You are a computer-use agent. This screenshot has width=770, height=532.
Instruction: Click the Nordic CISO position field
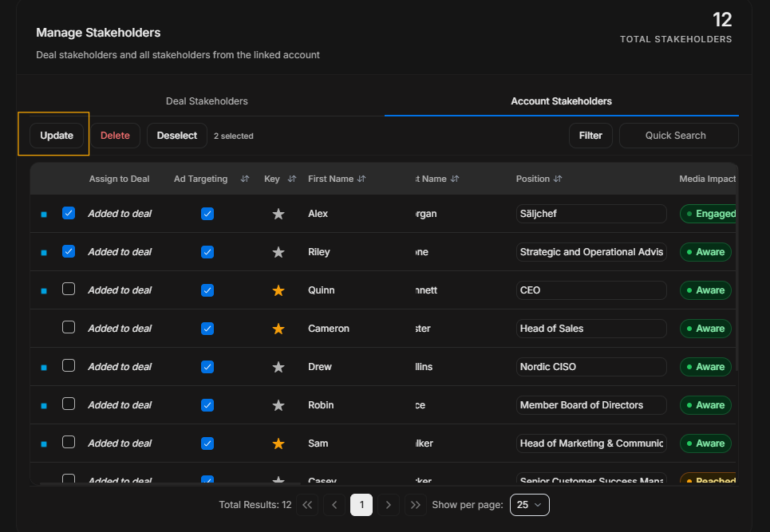[x=591, y=367]
